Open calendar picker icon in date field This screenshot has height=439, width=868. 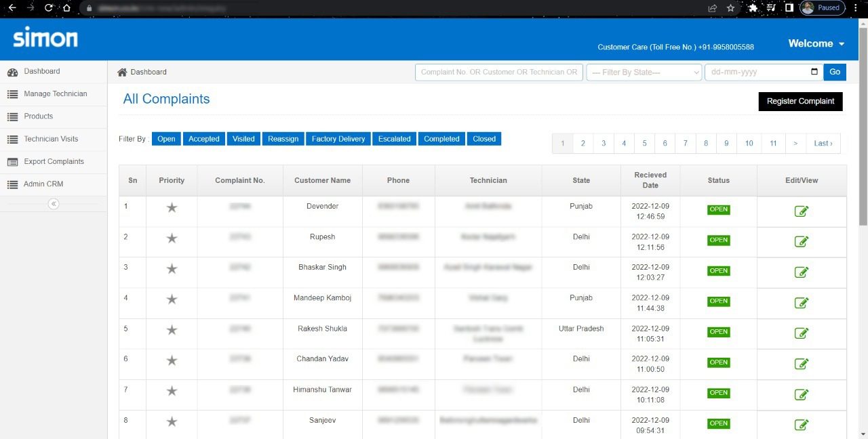pyautogui.click(x=814, y=72)
